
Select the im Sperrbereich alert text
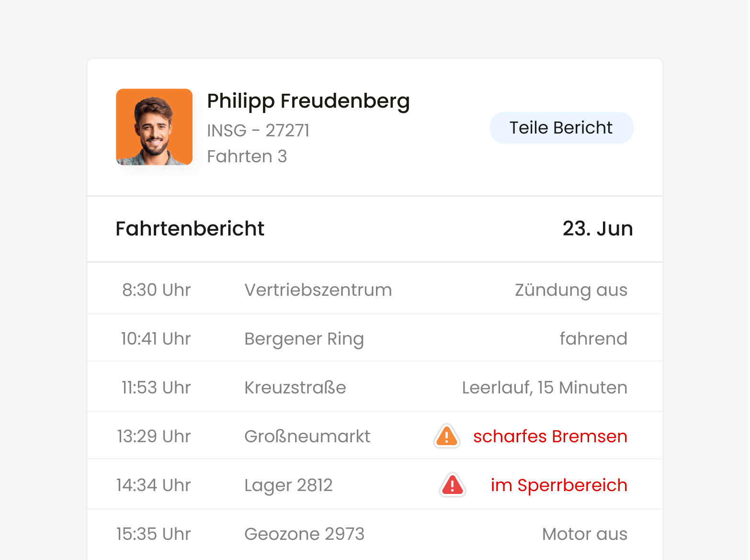[559, 485]
